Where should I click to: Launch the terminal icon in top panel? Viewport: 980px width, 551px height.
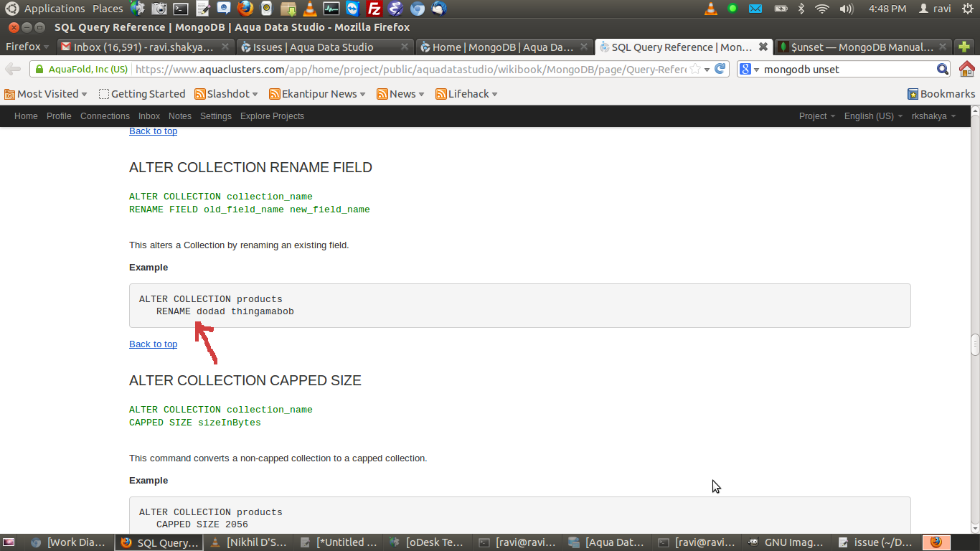point(181,9)
